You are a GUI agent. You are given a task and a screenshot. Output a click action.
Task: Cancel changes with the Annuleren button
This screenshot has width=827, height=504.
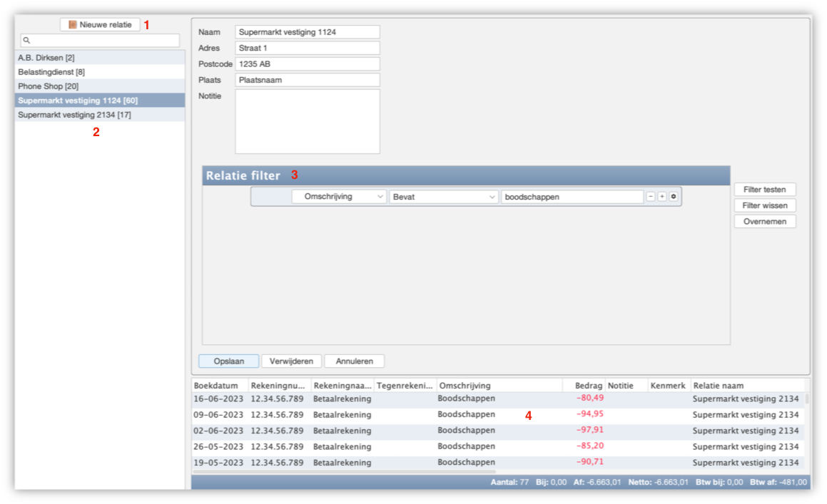[354, 361]
